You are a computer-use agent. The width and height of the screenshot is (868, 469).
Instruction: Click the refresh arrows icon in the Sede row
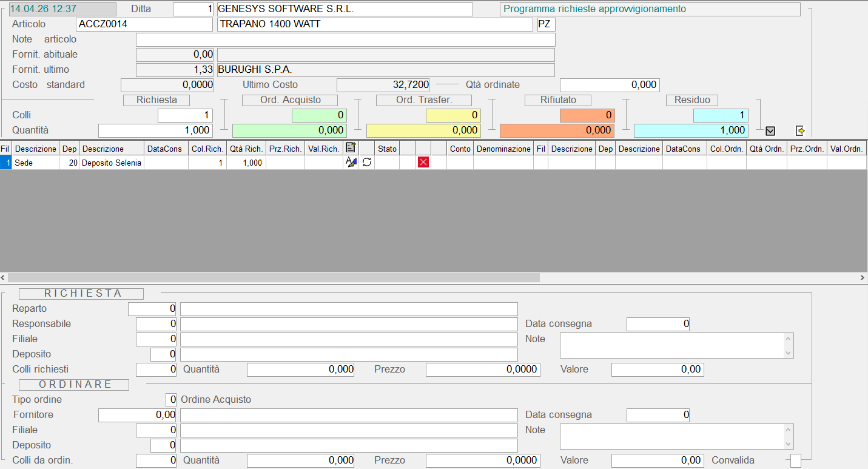367,163
